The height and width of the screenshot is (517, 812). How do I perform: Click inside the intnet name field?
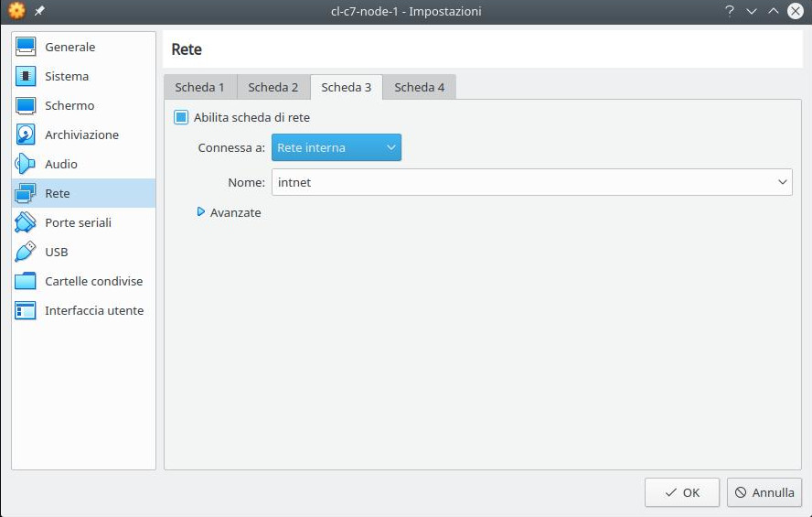tap(521, 182)
